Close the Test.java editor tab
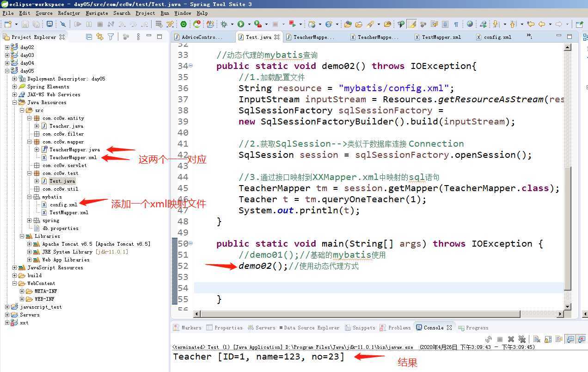Image resolution: width=588 pixels, height=372 pixels. pyautogui.click(x=277, y=37)
